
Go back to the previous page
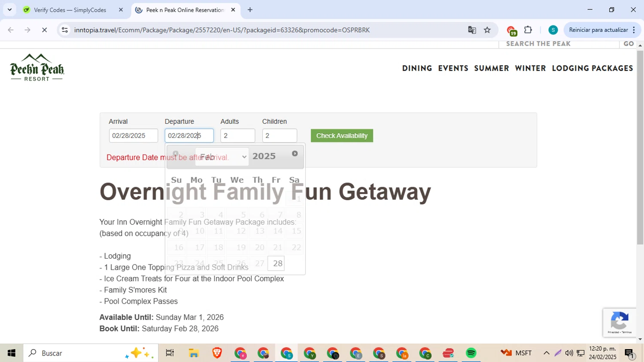(x=11, y=30)
